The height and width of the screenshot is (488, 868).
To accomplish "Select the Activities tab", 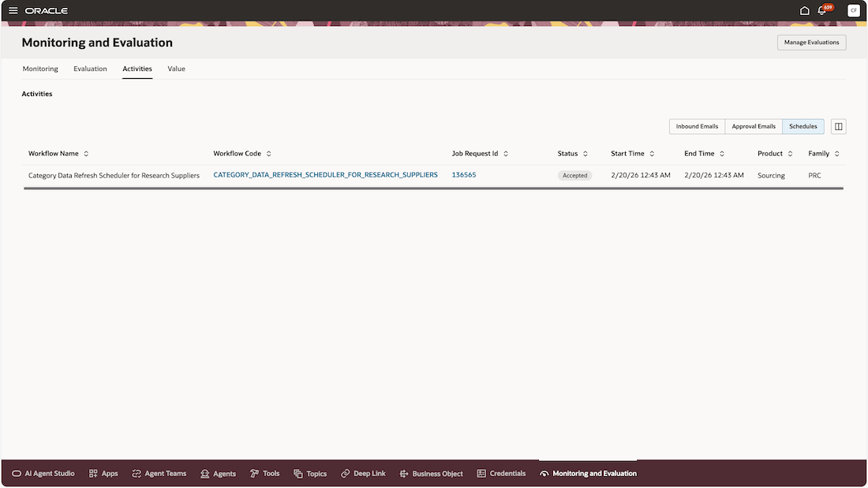I will (137, 69).
